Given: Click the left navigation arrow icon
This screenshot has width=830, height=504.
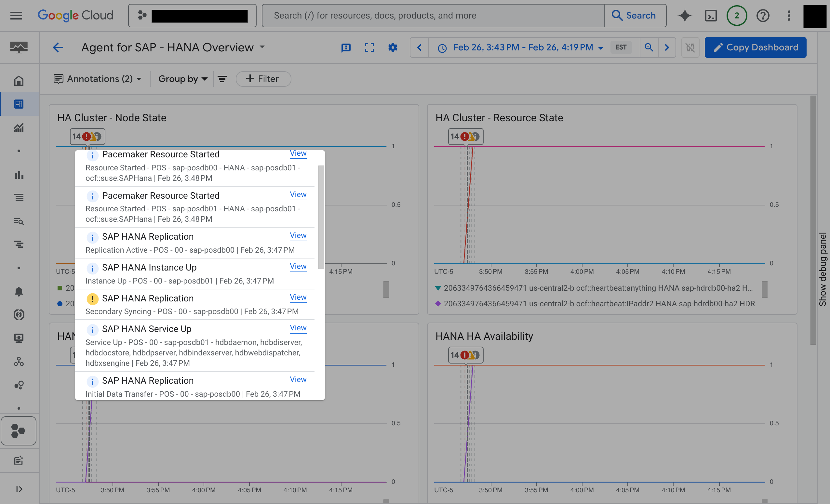Looking at the screenshot, I should [419, 47].
